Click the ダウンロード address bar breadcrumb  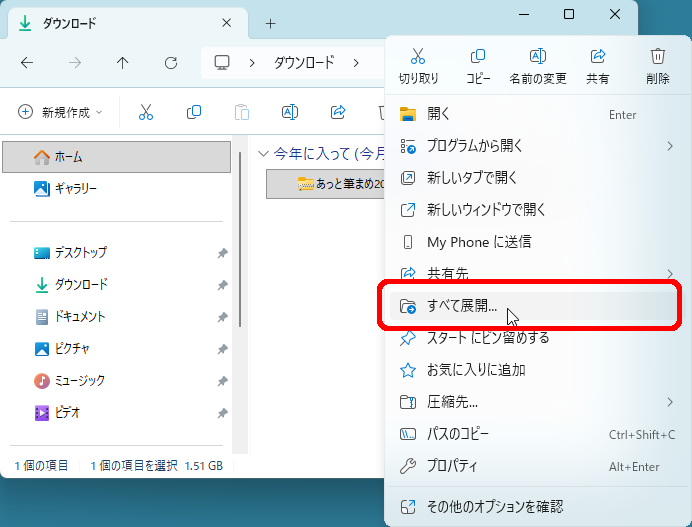[304, 63]
